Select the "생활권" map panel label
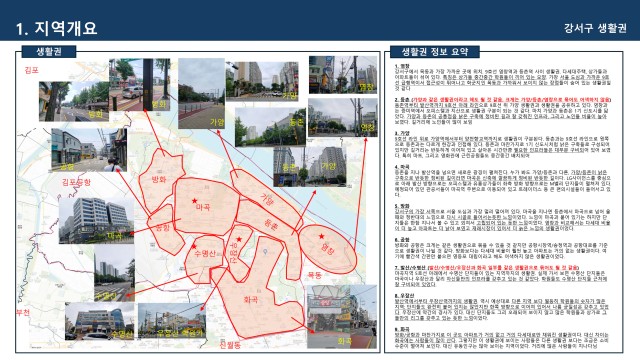 pyautogui.click(x=49, y=51)
